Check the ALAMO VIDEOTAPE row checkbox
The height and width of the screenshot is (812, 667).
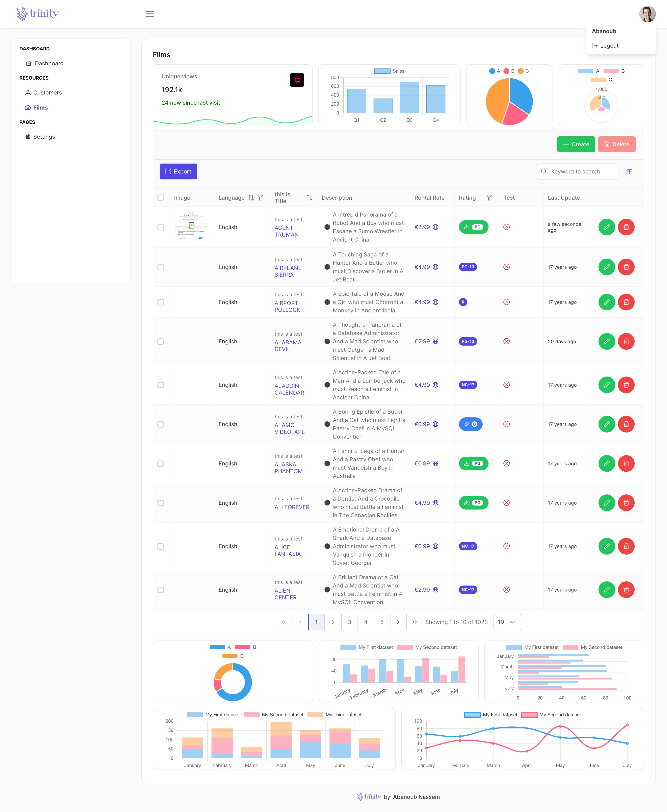(x=161, y=424)
